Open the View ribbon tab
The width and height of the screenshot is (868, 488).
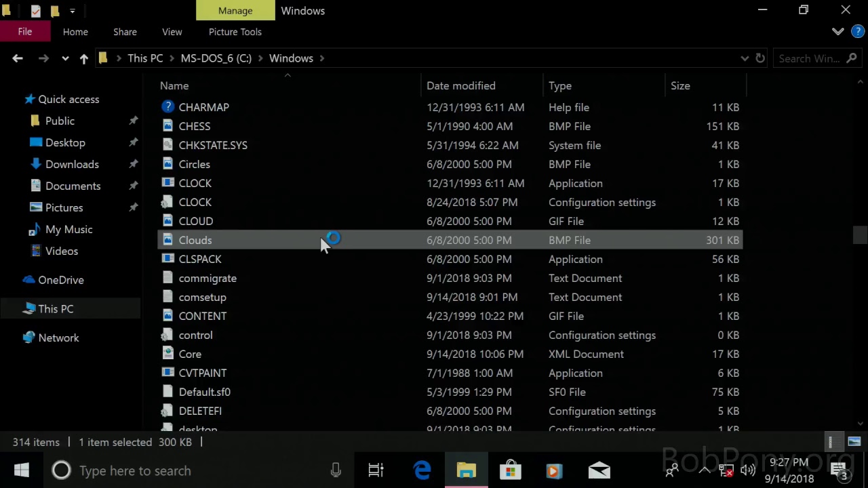(172, 32)
